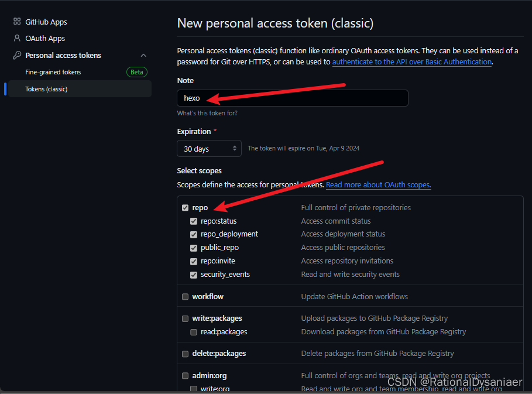Select Tokens (classic) in sidebar
532x394 pixels.
tap(80, 89)
